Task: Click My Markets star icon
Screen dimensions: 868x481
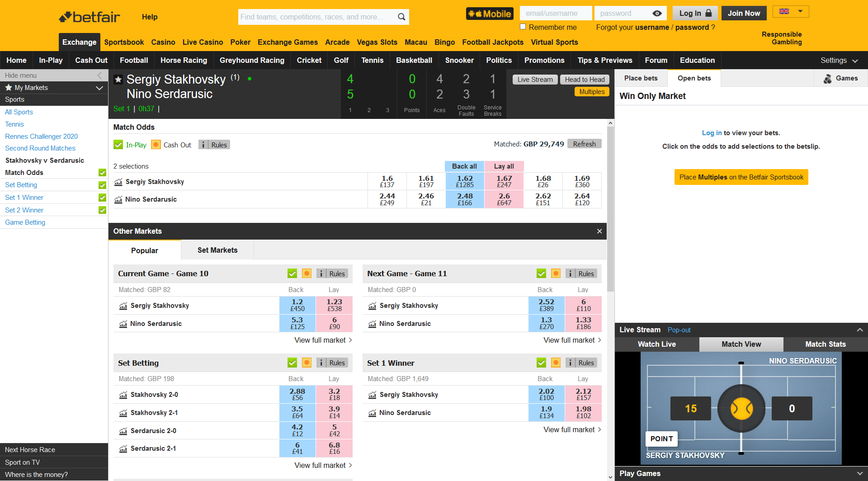Action: pyautogui.click(x=8, y=87)
